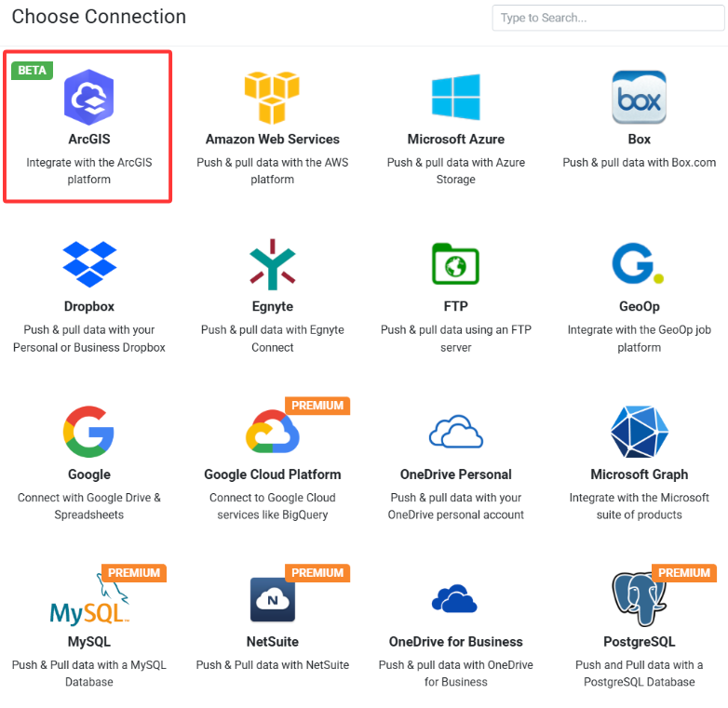728x708 pixels.
Task: Click 'Push & pull data using an FTP server'
Action: [456, 339]
